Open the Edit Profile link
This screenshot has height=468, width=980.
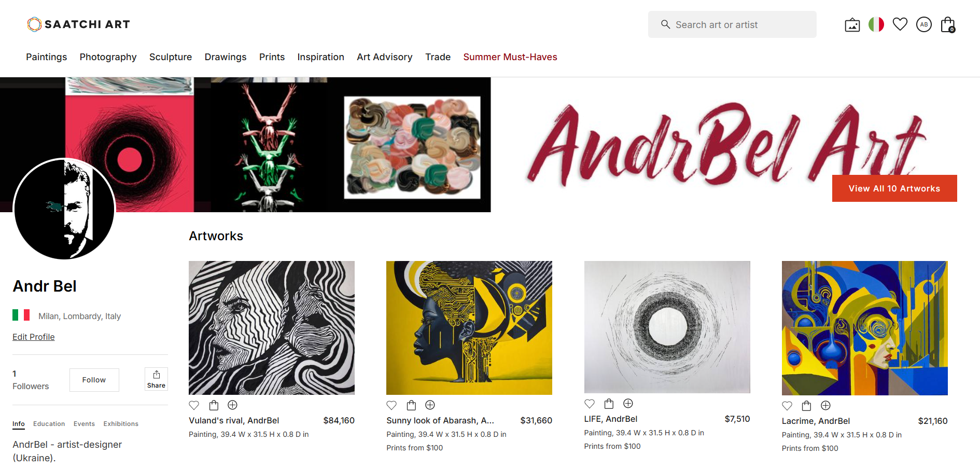[34, 337]
